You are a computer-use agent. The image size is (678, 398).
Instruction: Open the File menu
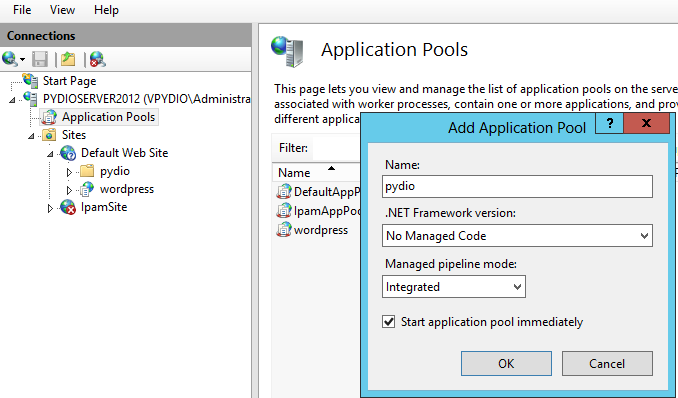click(22, 10)
